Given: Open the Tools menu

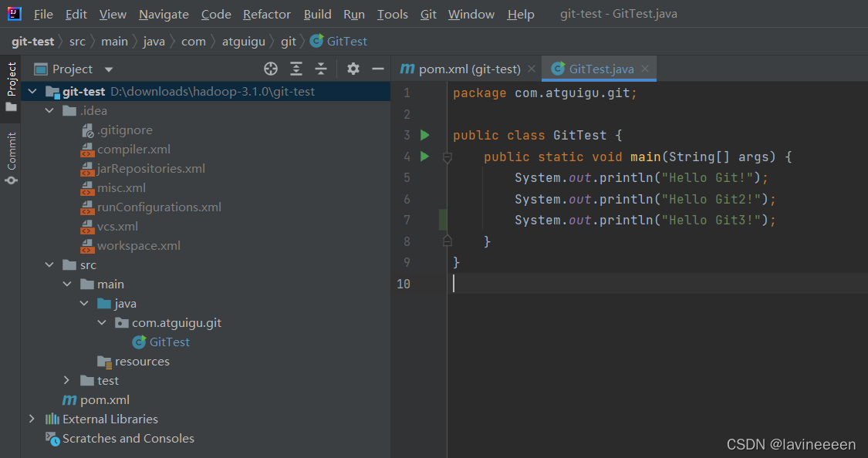Looking at the screenshot, I should 393,15.
